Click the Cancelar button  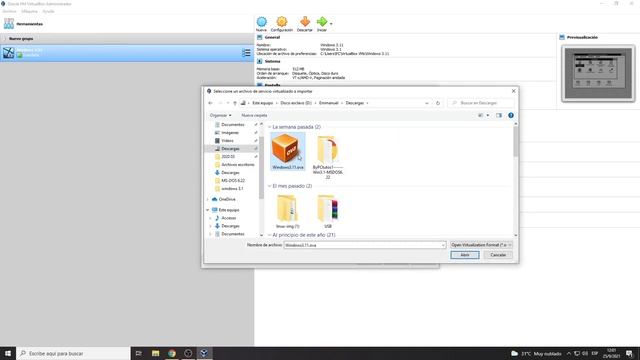pos(498,255)
